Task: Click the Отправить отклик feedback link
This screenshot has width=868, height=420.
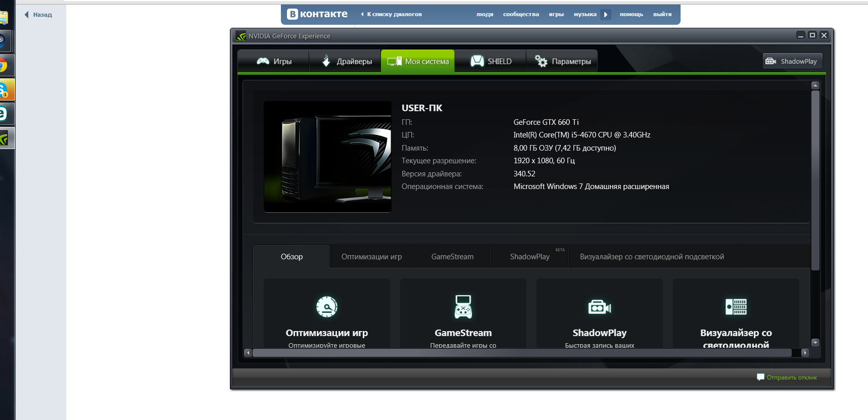Action: (x=792, y=378)
